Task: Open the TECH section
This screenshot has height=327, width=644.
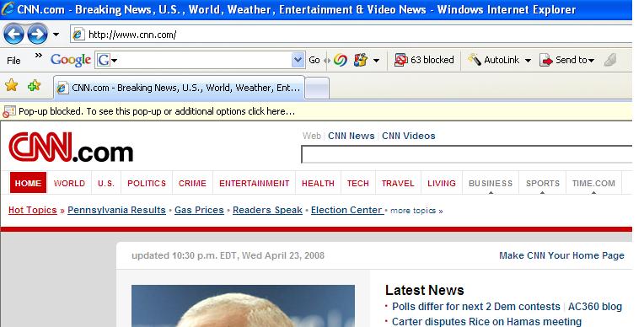Action: coord(357,183)
